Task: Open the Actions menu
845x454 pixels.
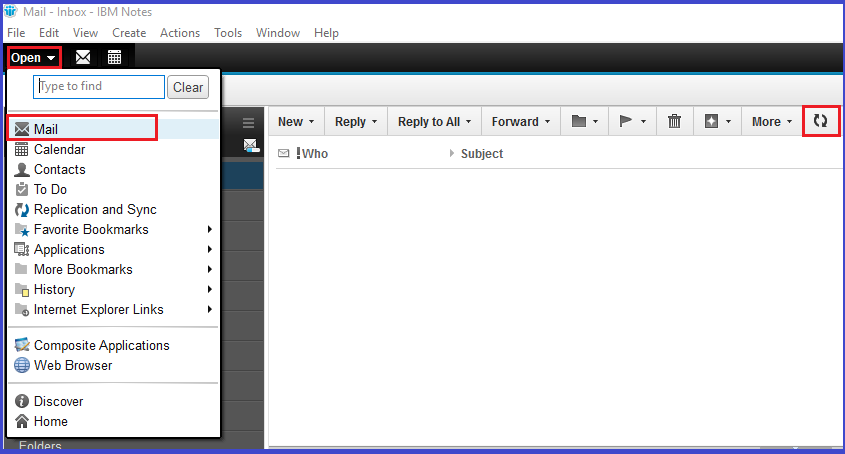Action: coord(180,33)
